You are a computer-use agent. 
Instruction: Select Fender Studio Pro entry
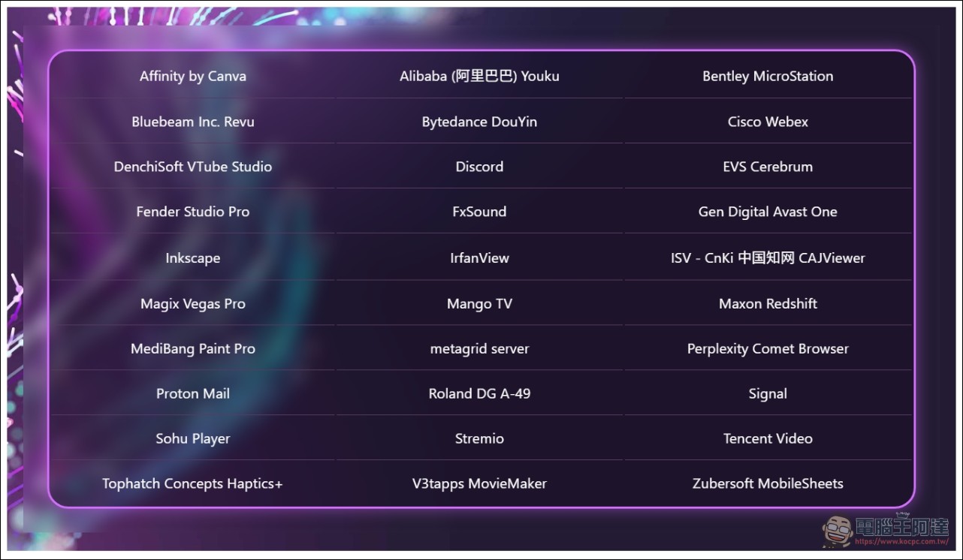[x=193, y=212]
